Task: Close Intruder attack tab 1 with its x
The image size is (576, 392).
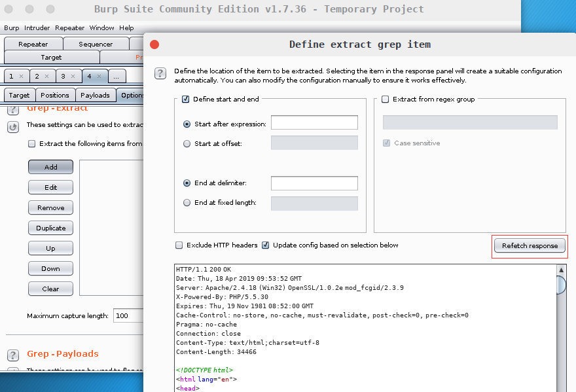Action: pos(22,77)
